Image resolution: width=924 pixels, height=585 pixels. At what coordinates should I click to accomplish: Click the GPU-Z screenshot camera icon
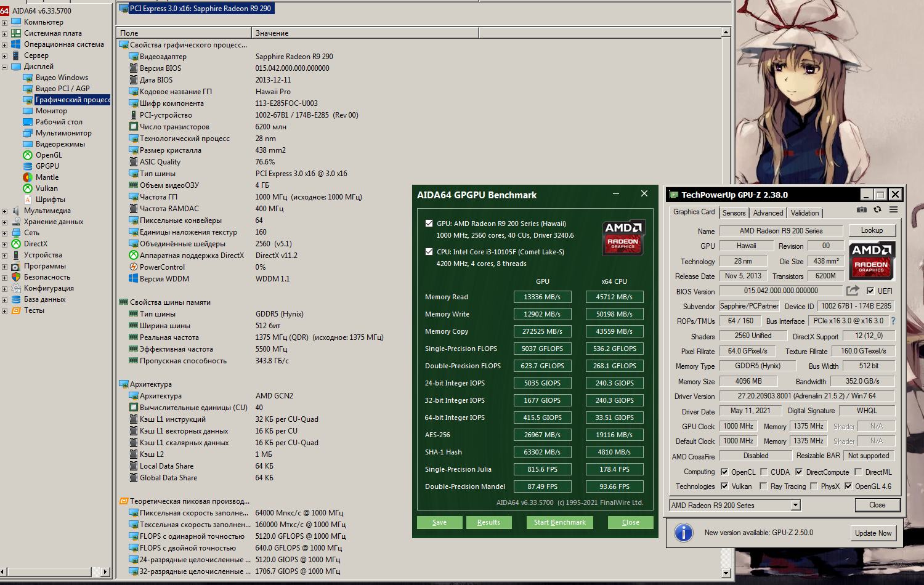click(x=861, y=210)
